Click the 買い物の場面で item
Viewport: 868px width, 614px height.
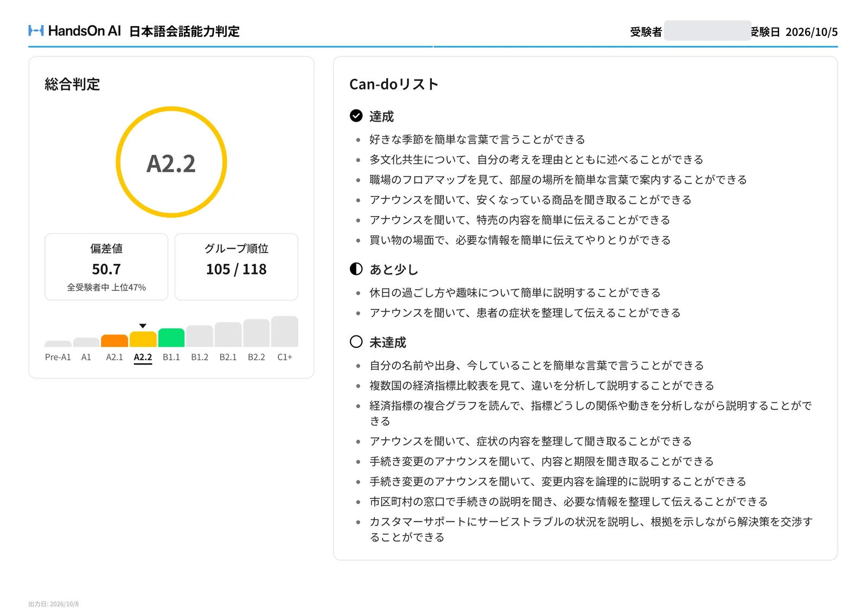(x=520, y=240)
